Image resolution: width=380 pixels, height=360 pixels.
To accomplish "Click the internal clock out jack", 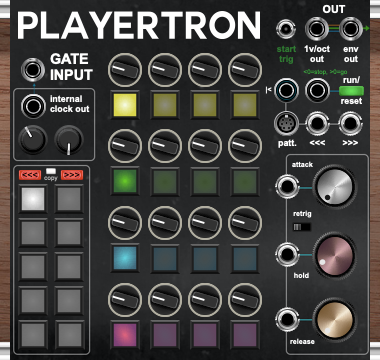I will pyautogui.click(x=33, y=106).
